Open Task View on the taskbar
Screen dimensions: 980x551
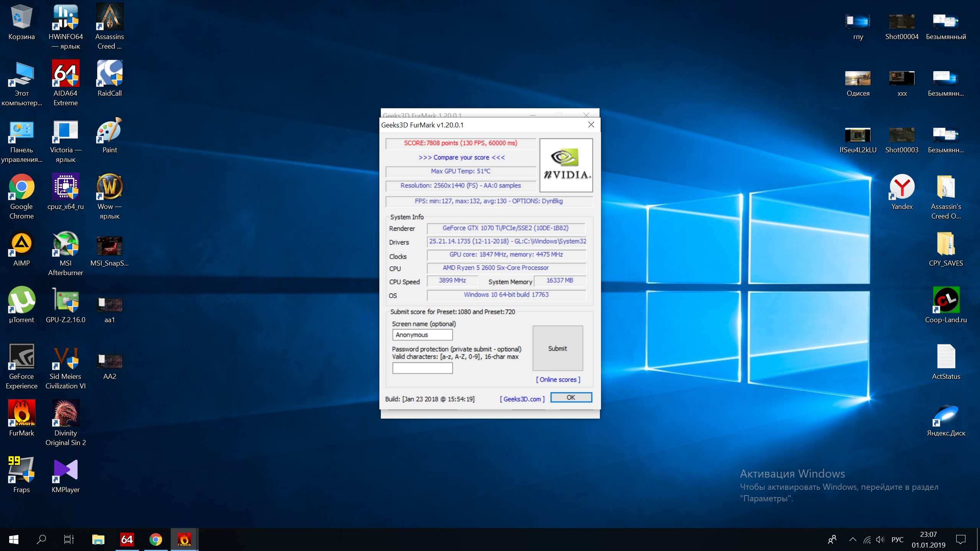[x=69, y=540]
